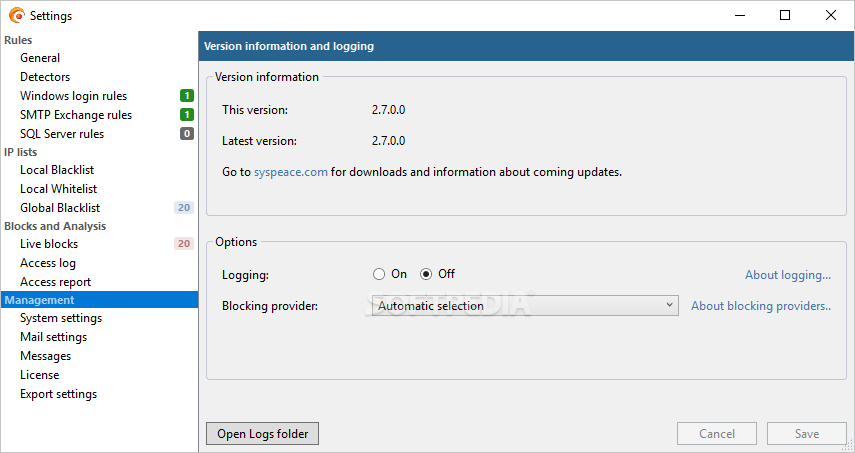Follow the syspeace.com link

tap(291, 172)
